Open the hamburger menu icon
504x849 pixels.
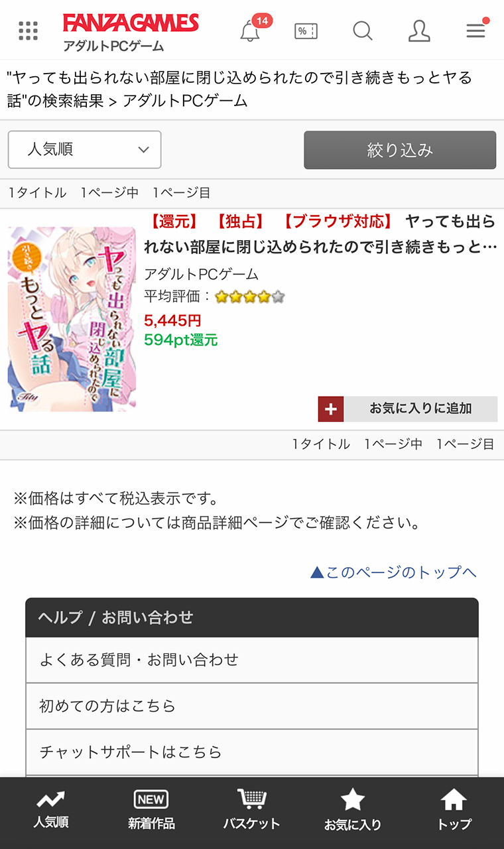[476, 30]
